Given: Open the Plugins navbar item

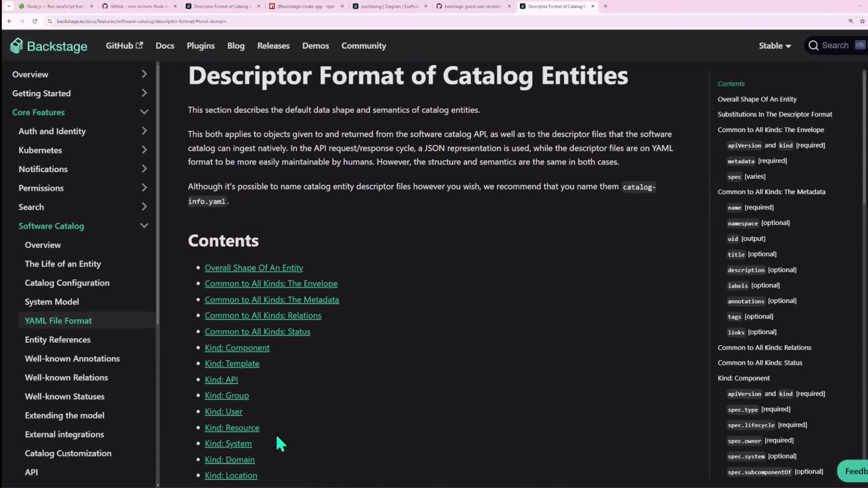Looking at the screenshot, I should click(x=201, y=46).
